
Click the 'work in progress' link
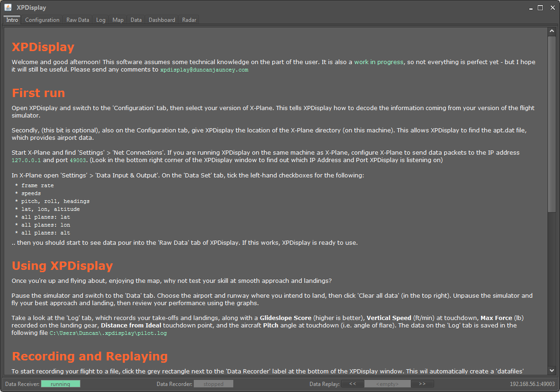pos(379,62)
